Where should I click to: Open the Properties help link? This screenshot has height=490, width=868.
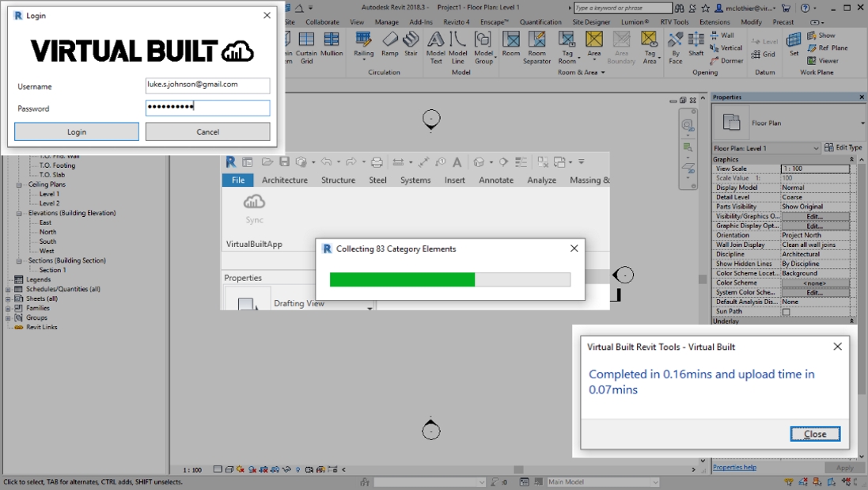click(734, 467)
